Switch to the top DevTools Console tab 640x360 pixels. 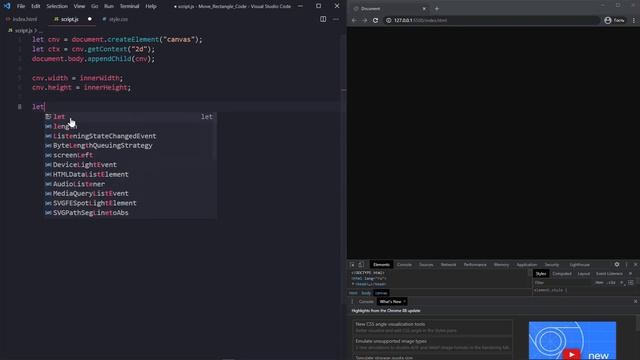coord(404,264)
